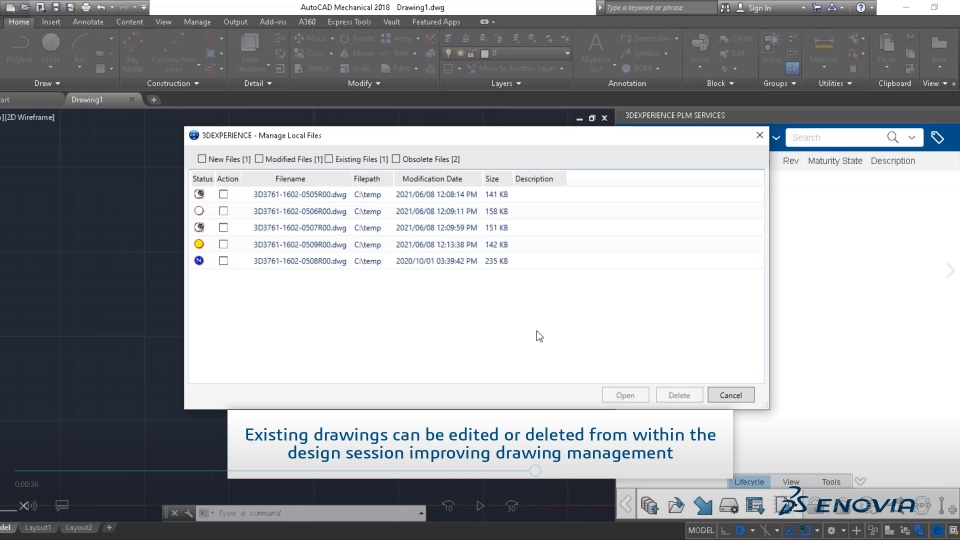Tick the Modified Files filter checkbox
The height and width of the screenshot is (540, 960).
point(259,159)
